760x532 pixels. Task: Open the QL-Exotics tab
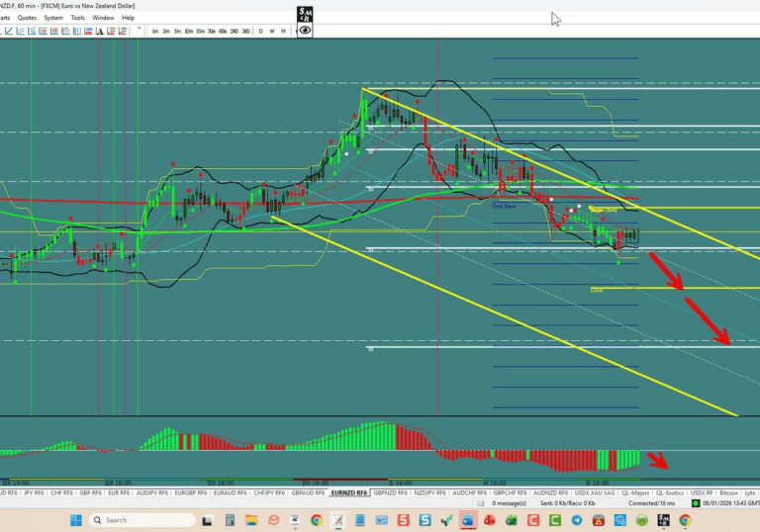pyautogui.click(x=670, y=492)
